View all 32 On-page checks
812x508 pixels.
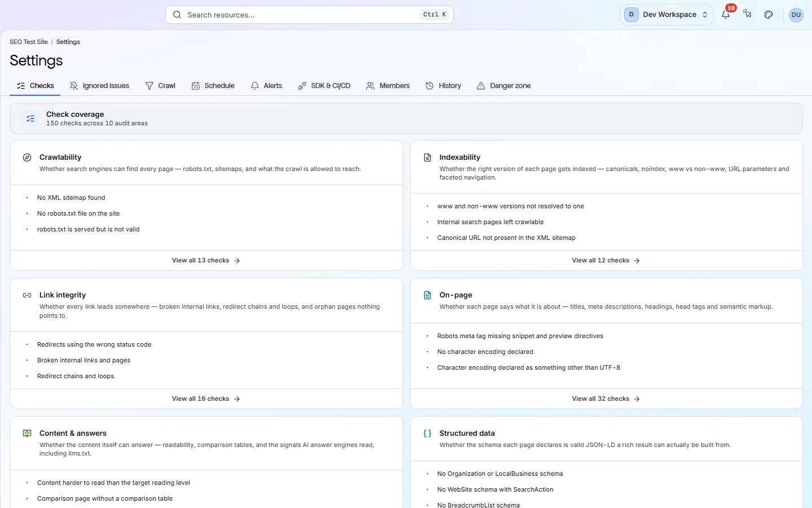point(606,399)
